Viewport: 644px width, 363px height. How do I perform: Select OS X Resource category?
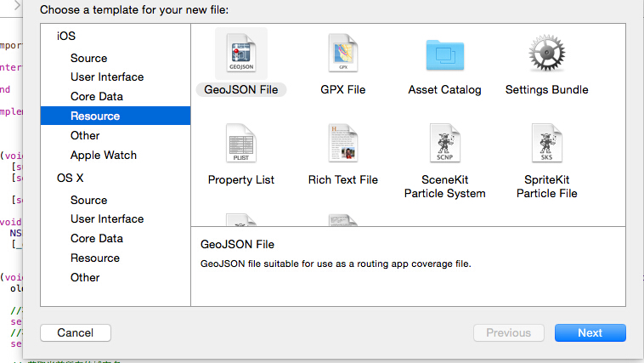click(95, 258)
